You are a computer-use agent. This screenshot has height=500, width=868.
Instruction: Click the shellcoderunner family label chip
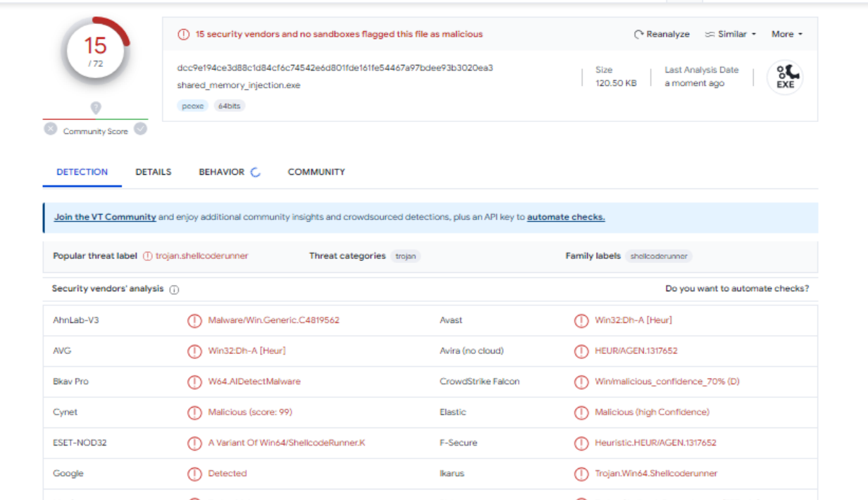coord(658,256)
